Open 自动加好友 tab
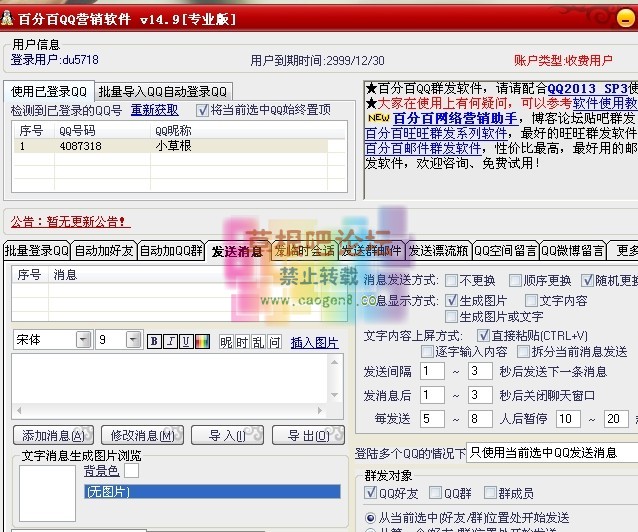 (x=104, y=251)
